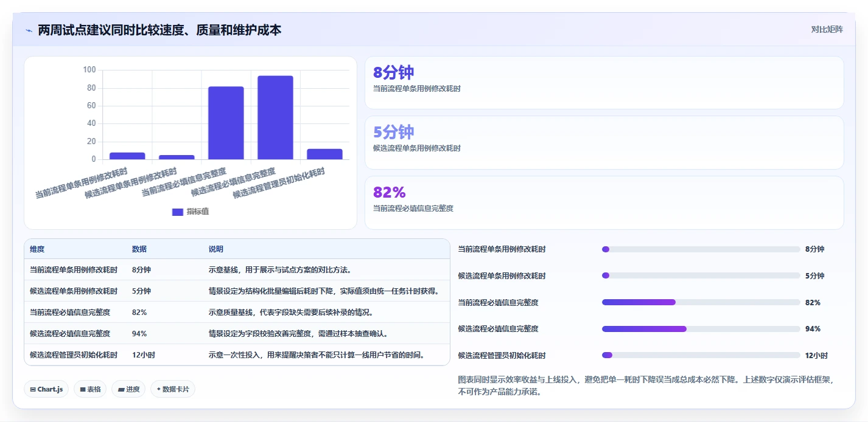This screenshot has width=868, height=422.
Task: Click 当前流程必填信息完整度 in the table
Action: (x=70, y=312)
